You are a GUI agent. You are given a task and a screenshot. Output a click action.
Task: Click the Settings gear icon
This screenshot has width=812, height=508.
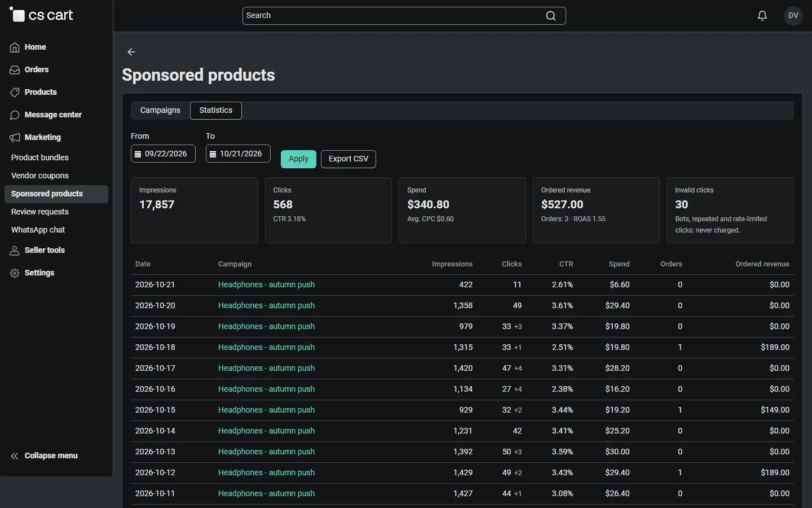(x=15, y=273)
